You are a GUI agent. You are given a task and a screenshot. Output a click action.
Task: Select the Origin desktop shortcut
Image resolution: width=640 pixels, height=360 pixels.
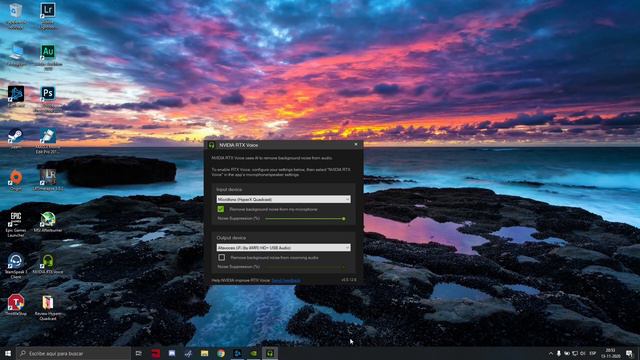click(x=16, y=180)
